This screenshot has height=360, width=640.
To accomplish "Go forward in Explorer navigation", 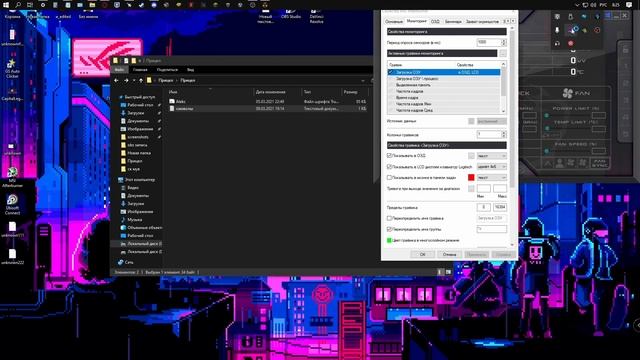I will 126,81.
